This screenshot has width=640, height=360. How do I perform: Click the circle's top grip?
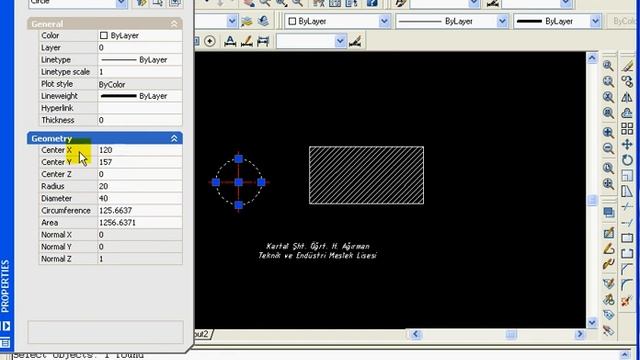coord(239,159)
